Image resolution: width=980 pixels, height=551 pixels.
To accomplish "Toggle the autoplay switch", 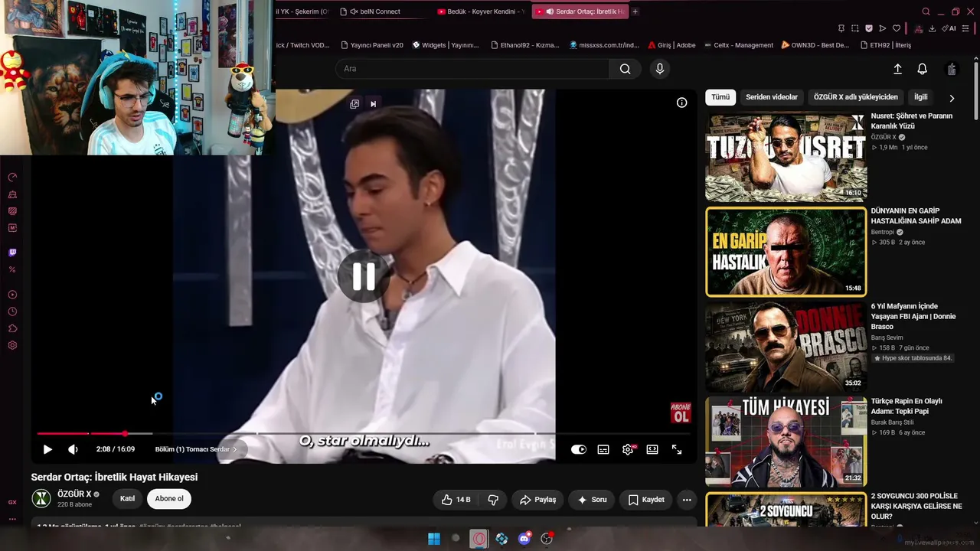I will 579,449.
